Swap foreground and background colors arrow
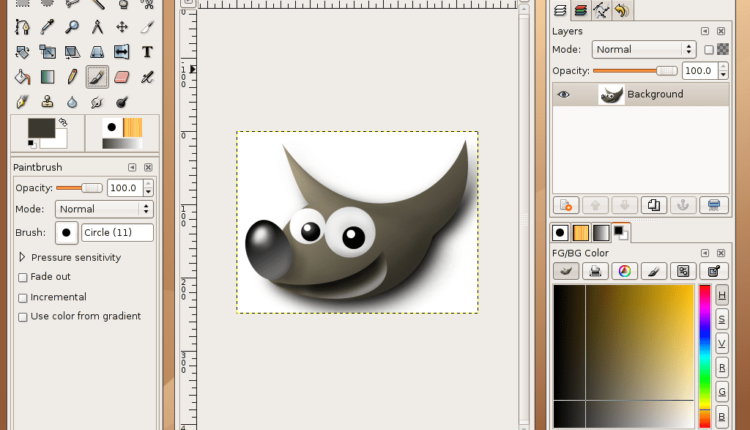This screenshot has width=750, height=430. point(63,123)
